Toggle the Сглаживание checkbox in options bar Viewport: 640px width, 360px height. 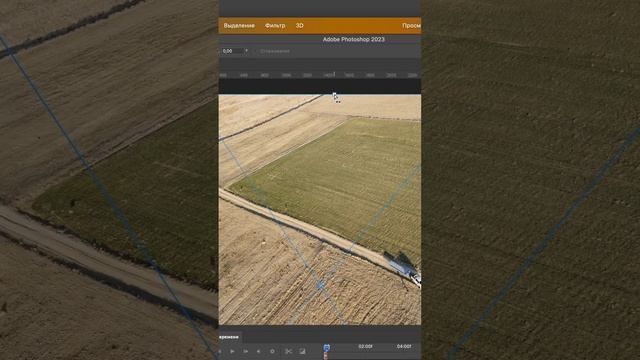(275, 51)
